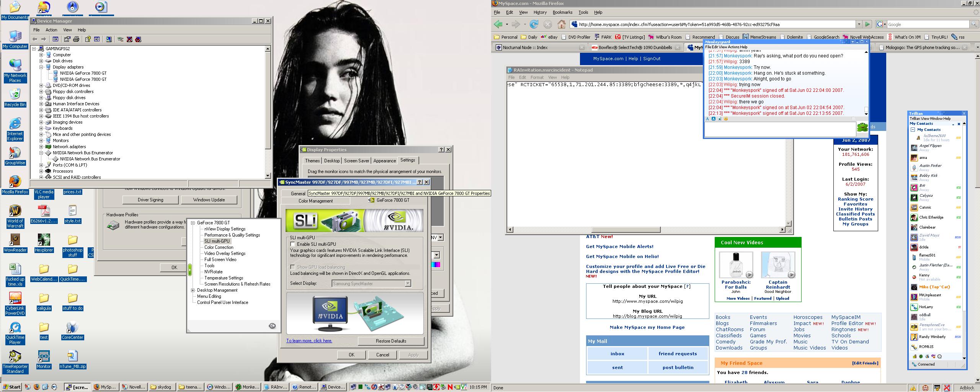Viewport: 980px width, 392px height.
Task: Open Format menu in Notepad
Action: pos(537,77)
